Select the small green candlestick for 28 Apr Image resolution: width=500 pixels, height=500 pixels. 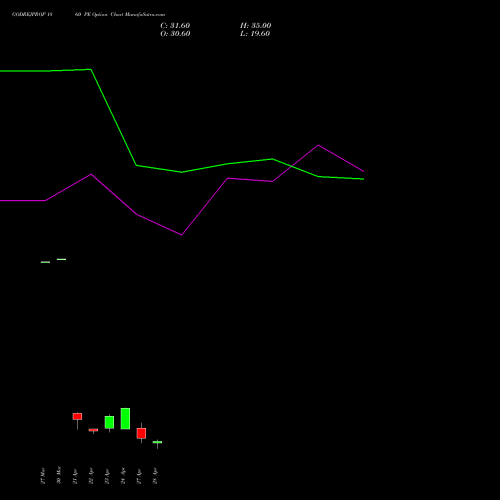click(x=157, y=442)
